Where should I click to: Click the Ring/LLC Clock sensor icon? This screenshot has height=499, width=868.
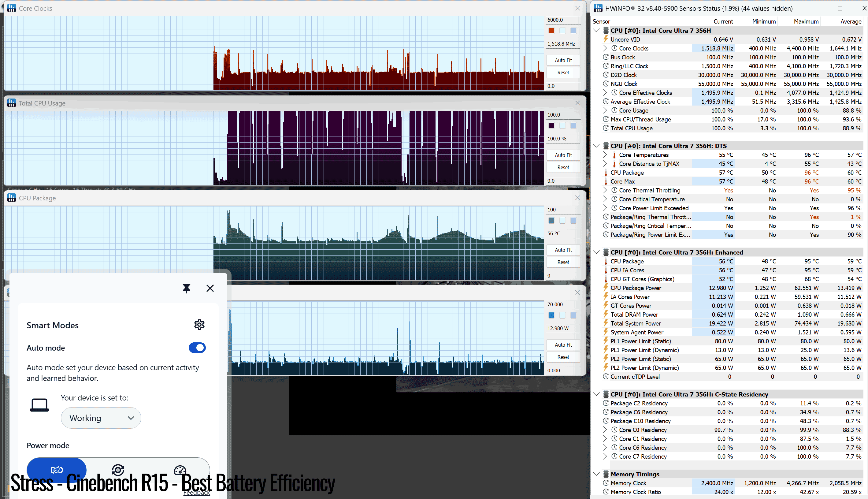click(x=606, y=66)
